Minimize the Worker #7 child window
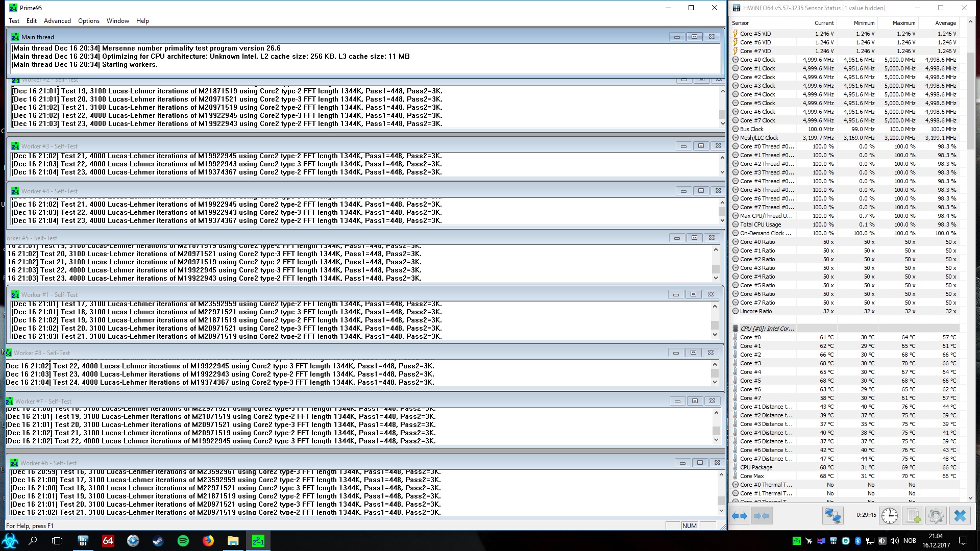The width and height of the screenshot is (980, 551). (x=677, y=401)
